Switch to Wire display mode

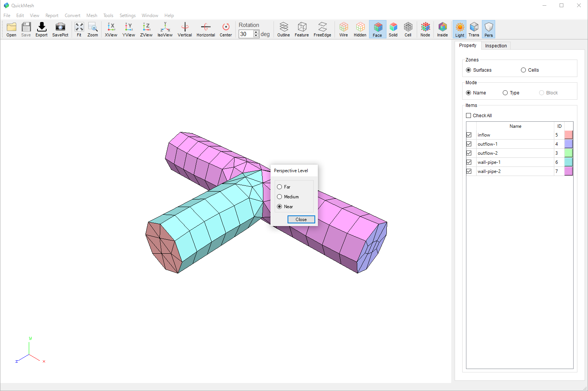click(x=344, y=29)
